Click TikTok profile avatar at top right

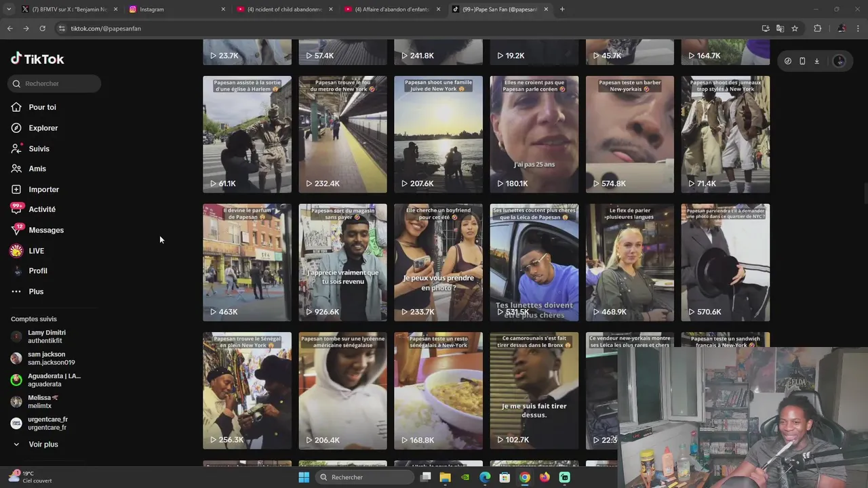pyautogui.click(x=839, y=61)
